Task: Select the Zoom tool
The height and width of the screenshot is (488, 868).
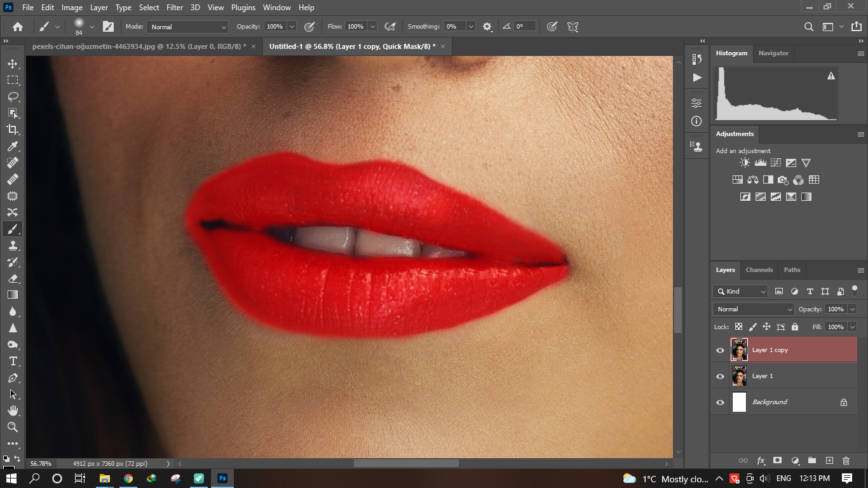Action: point(13,427)
